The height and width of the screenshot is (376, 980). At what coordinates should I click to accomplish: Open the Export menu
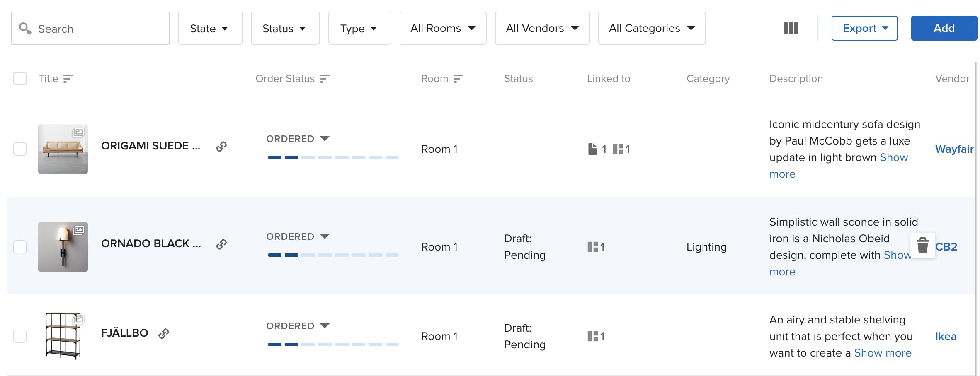pos(864,28)
